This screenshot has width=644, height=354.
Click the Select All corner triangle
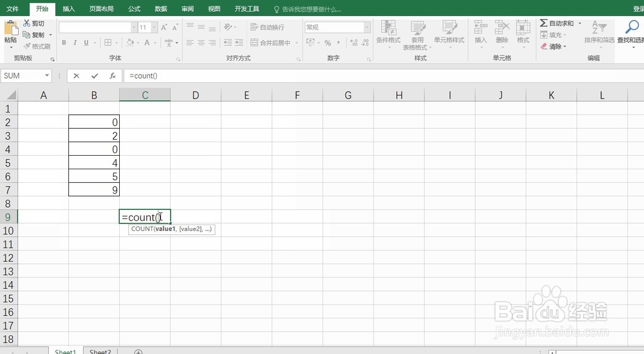pyautogui.click(x=11, y=95)
